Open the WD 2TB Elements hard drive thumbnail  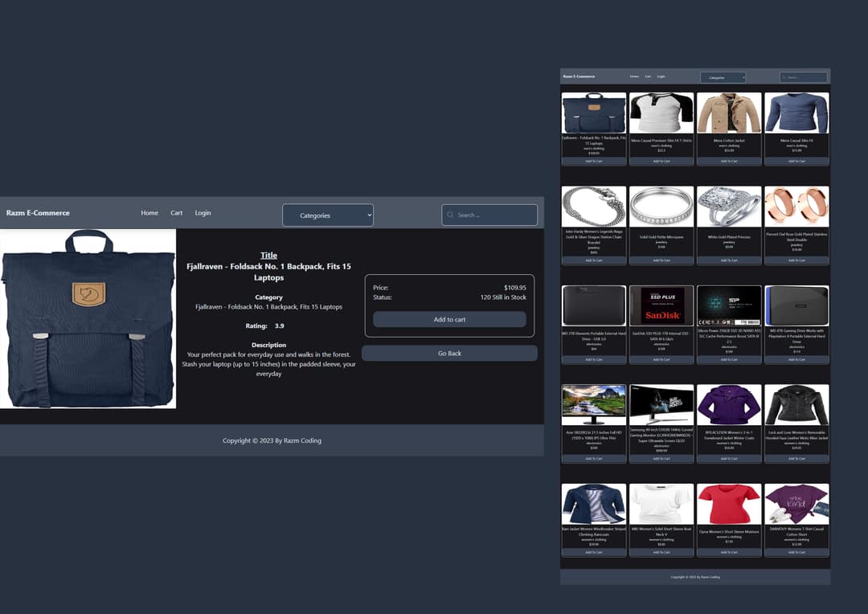[594, 305]
